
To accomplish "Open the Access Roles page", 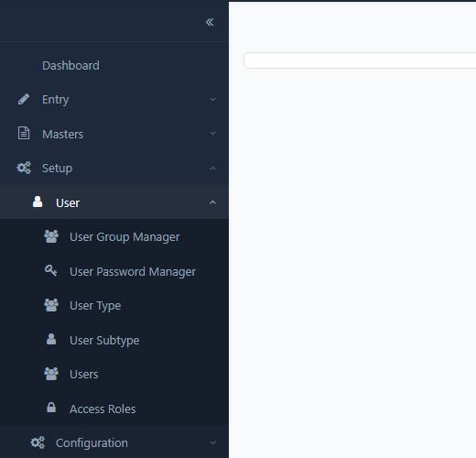I will pos(103,409).
